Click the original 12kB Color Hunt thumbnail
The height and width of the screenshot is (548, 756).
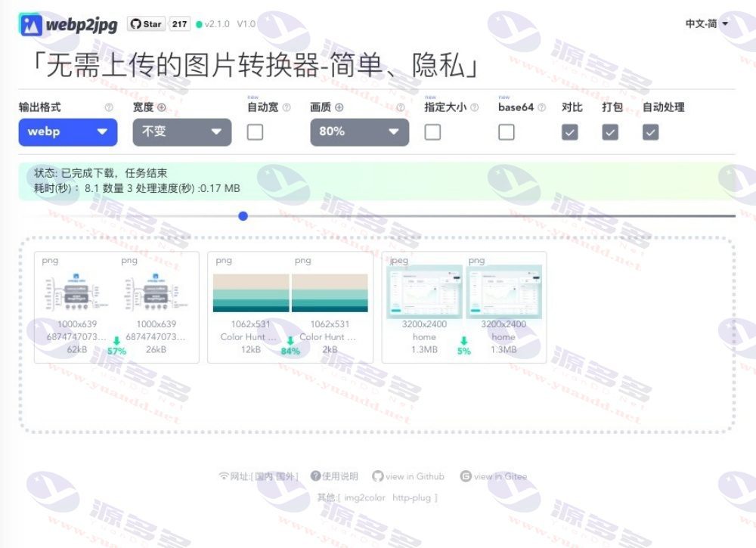[x=251, y=293]
